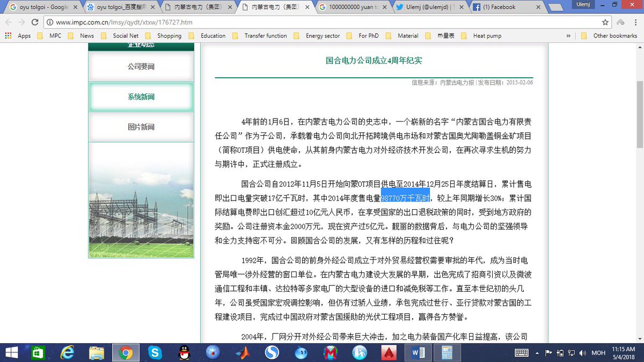The width and height of the screenshot is (644, 362).
Task: Expand the bookmarks overflow chevron
Action: [x=568, y=36]
